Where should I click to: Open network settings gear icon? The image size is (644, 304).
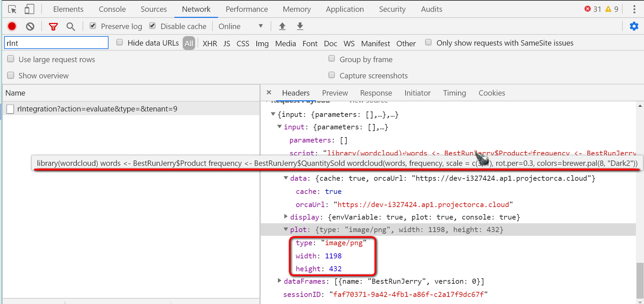(x=634, y=26)
